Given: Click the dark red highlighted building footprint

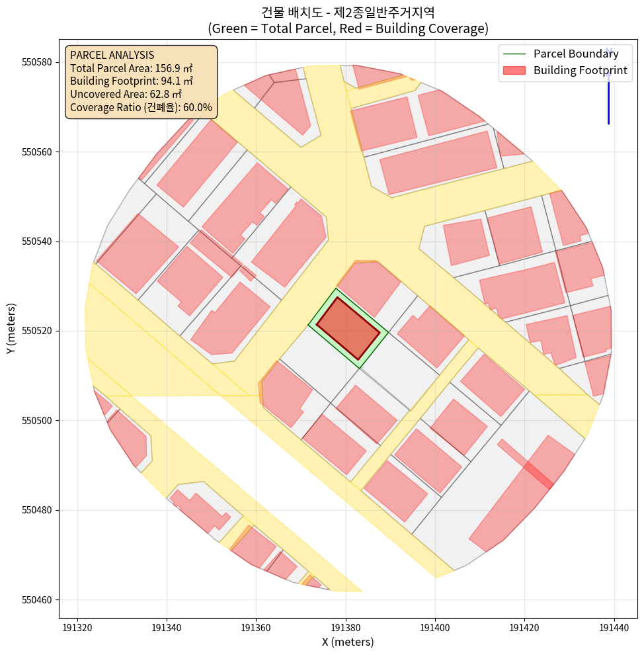Looking at the screenshot, I should (348, 329).
